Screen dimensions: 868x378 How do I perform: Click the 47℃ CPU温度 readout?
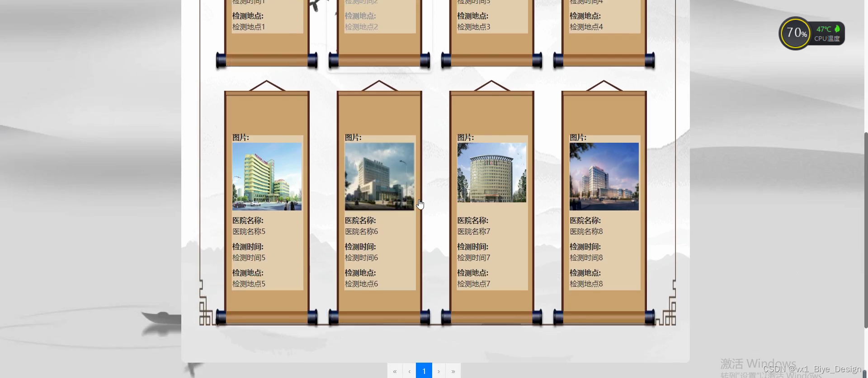pos(827,34)
